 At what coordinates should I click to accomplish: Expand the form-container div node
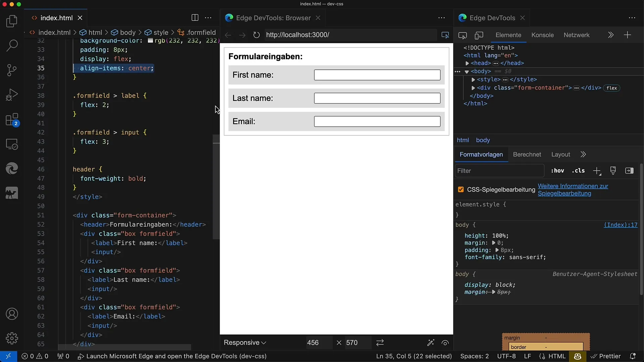(x=473, y=88)
